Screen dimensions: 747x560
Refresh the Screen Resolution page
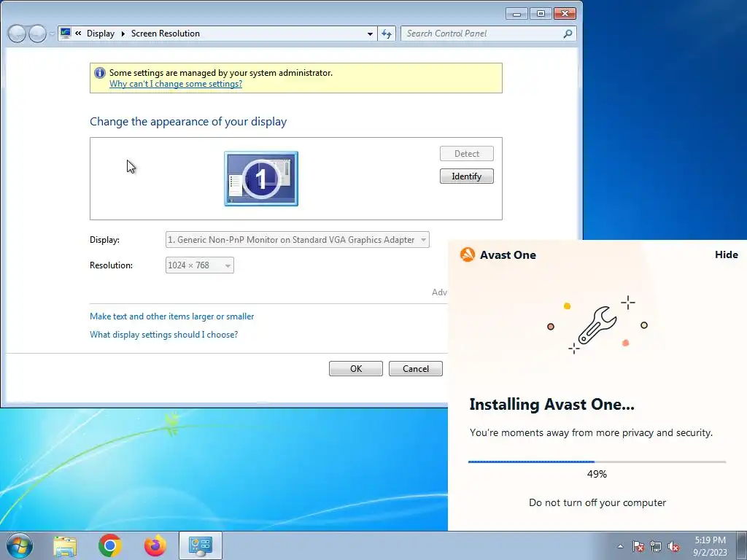pos(387,34)
